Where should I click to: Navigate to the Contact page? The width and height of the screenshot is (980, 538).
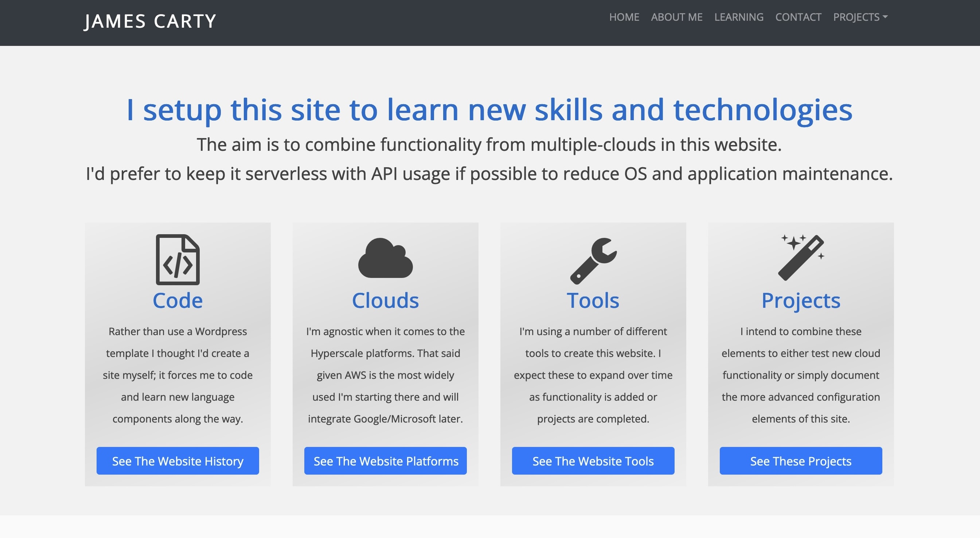pos(798,17)
